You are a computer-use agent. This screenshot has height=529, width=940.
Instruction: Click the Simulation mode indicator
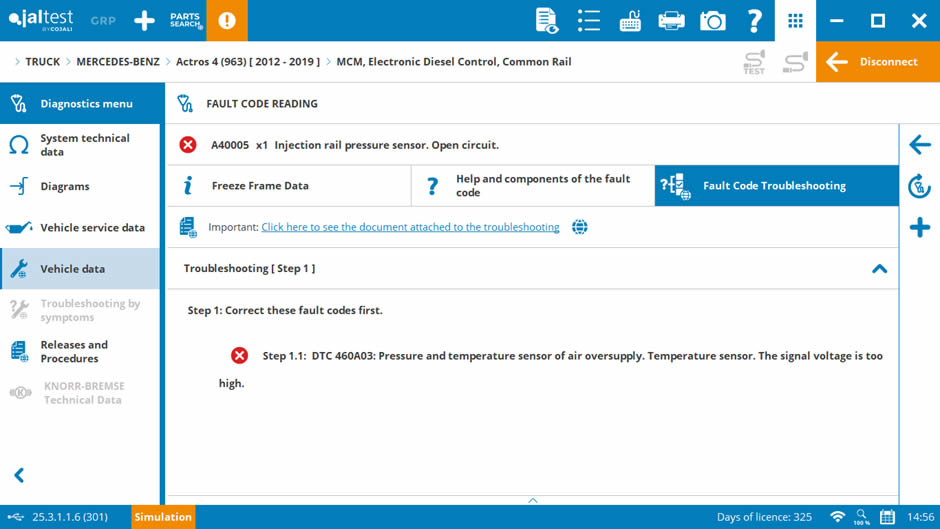coord(163,517)
